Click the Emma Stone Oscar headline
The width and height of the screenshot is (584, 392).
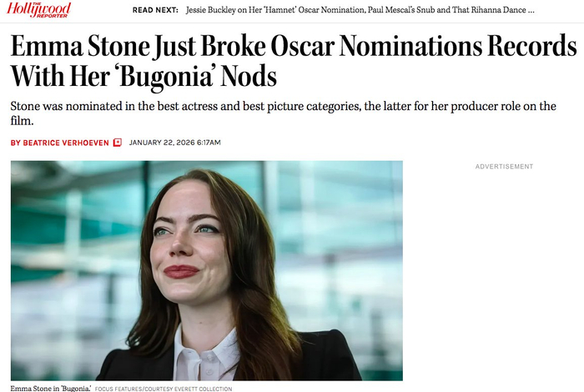click(292, 61)
